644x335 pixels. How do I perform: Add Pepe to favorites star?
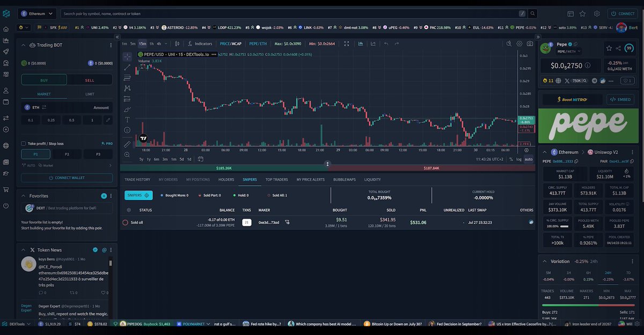(609, 48)
